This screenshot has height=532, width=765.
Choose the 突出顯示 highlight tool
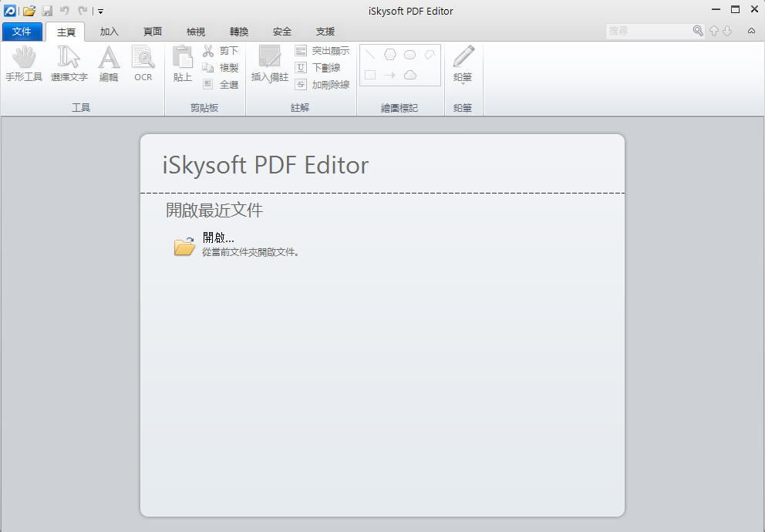pos(322,51)
